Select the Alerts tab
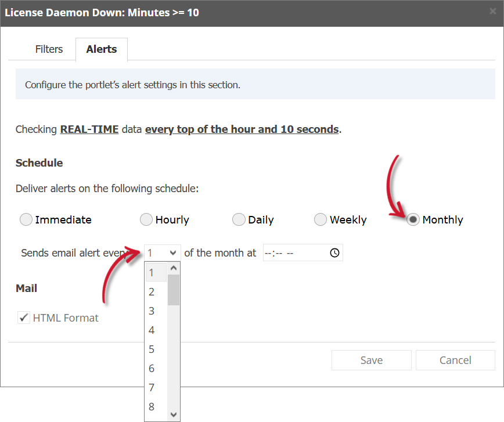Image resolution: width=504 pixels, height=422 pixels. (x=101, y=49)
